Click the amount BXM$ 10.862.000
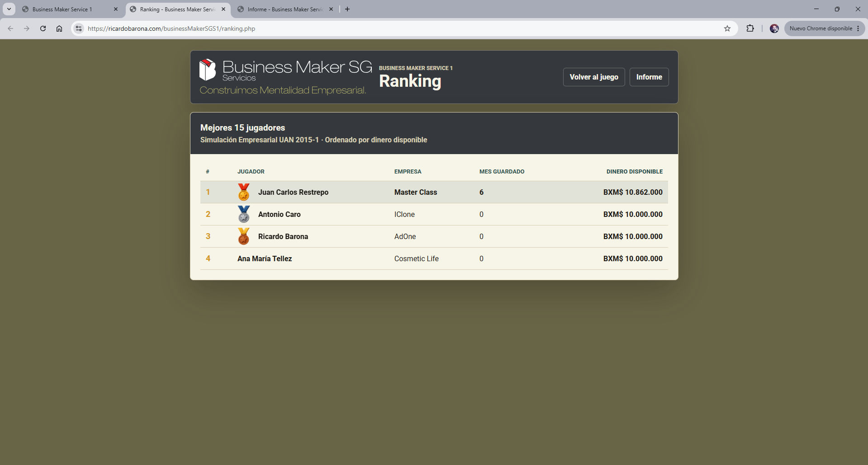 [x=633, y=192]
